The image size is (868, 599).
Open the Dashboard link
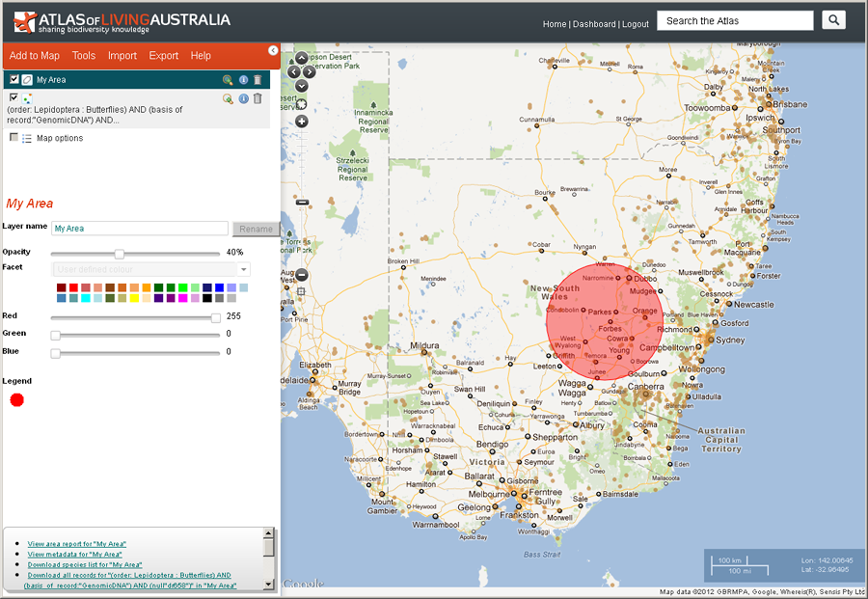594,24
